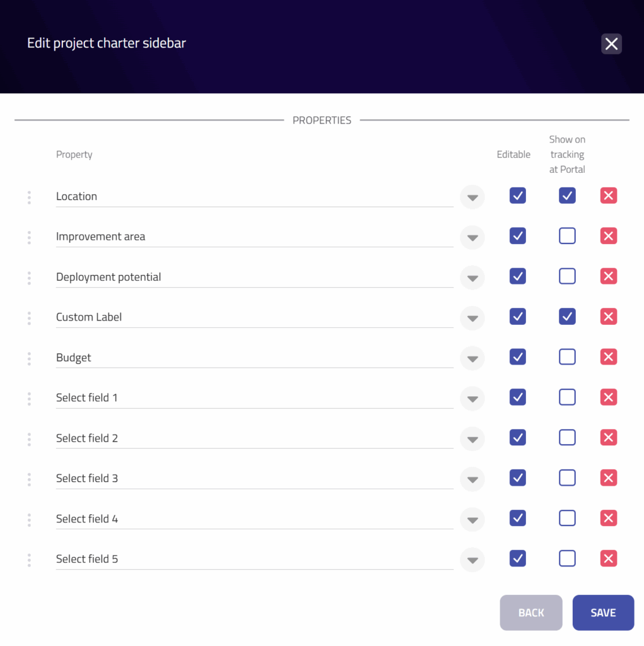Image resolution: width=644 pixels, height=646 pixels.
Task: Grab the drag handle for Location
Action: [29, 197]
